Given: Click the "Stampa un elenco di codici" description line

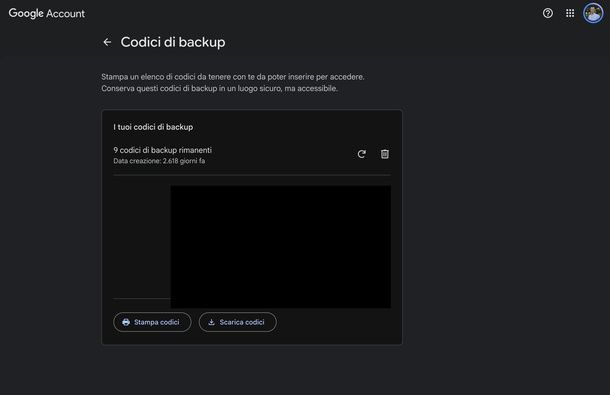Looking at the screenshot, I should click(233, 77).
